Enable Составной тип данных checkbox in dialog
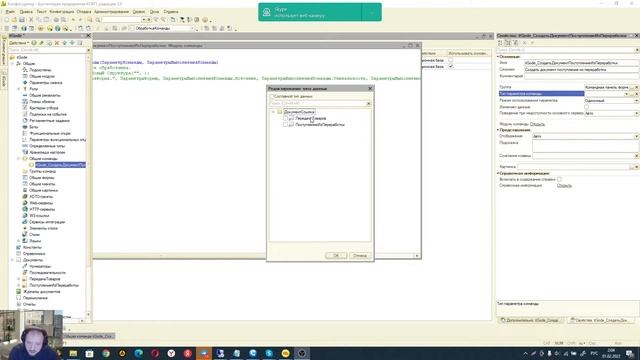The height and width of the screenshot is (360, 640). point(272,96)
